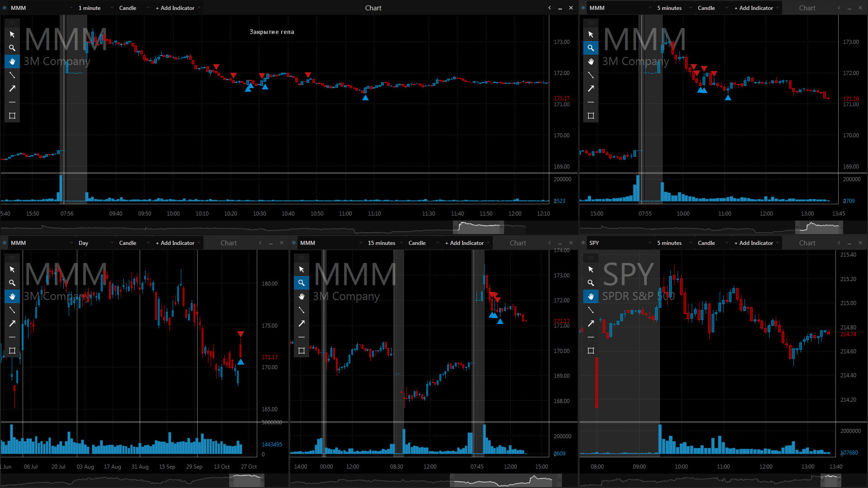Open Day timeframe dropdown
868x488 pixels.
(x=95, y=243)
